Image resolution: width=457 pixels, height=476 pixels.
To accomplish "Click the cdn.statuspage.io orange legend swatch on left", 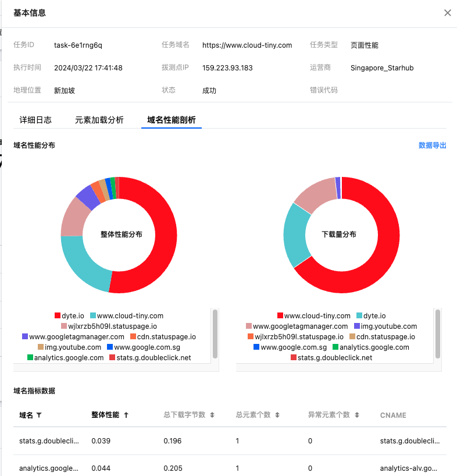I will point(133,337).
